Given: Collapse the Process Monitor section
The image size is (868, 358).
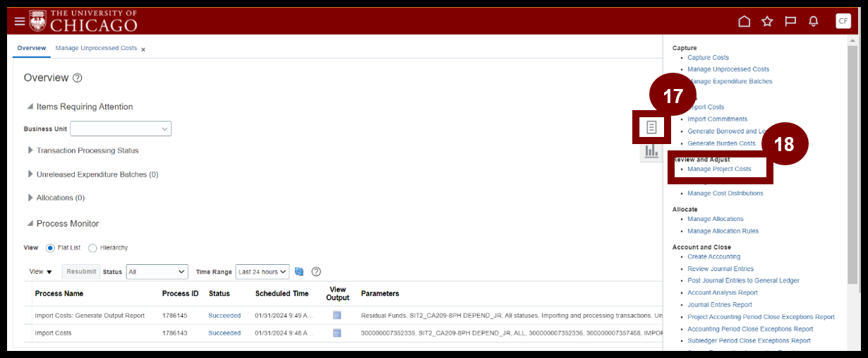Looking at the screenshot, I should pos(30,224).
